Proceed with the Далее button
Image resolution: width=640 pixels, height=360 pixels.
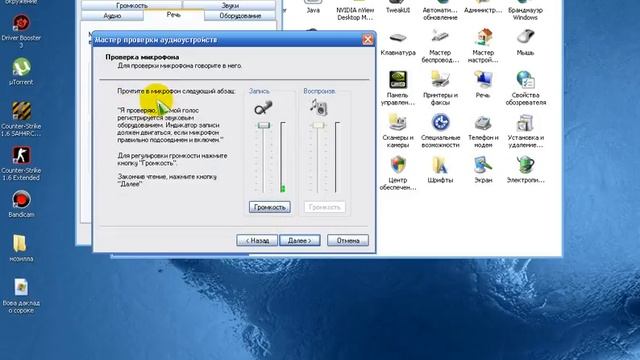pos(300,240)
